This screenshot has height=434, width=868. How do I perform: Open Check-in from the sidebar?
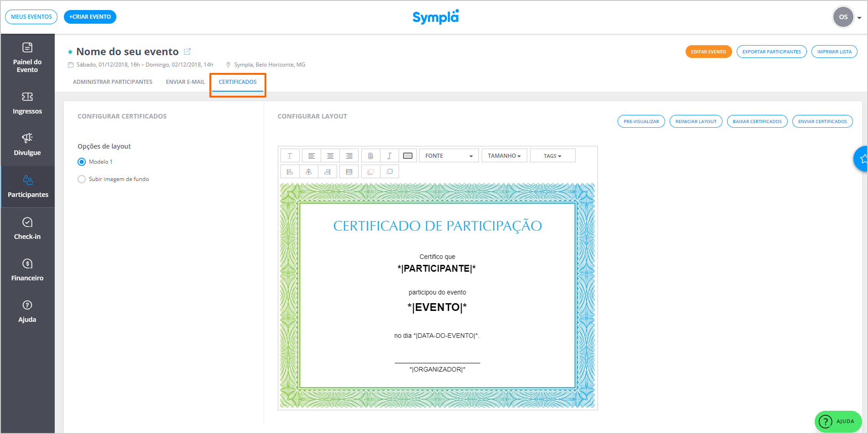[27, 228]
